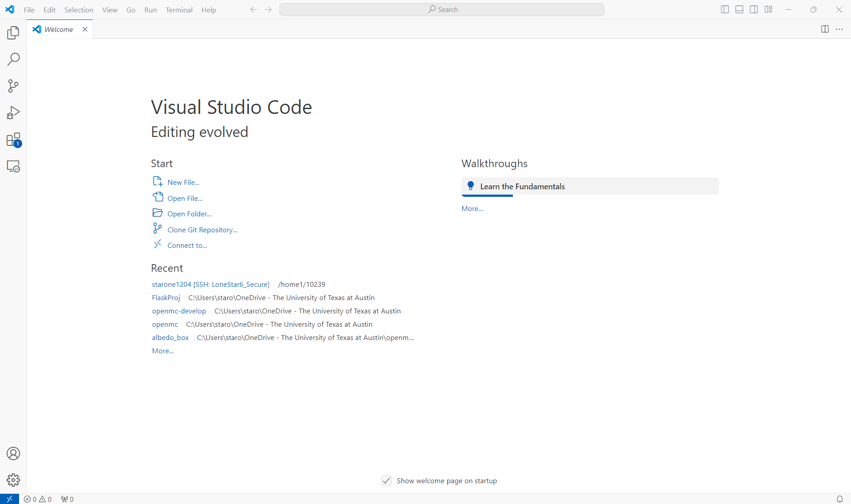The width and height of the screenshot is (851, 504).
Task: Open the Manage gear icon
Action: pos(13,480)
